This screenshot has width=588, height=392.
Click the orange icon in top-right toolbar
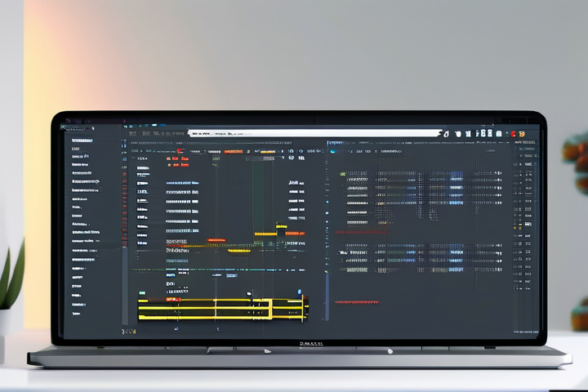tap(520, 133)
